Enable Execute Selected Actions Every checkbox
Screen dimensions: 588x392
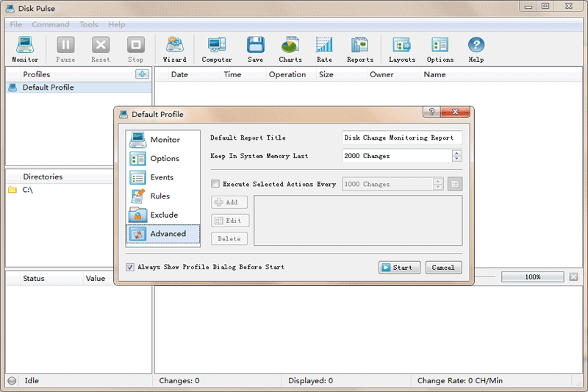(x=215, y=184)
